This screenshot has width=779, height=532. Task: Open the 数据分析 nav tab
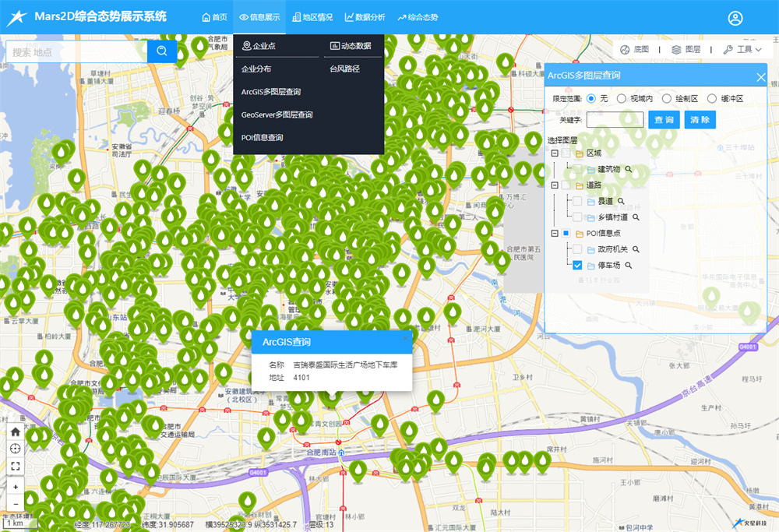coord(365,17)
